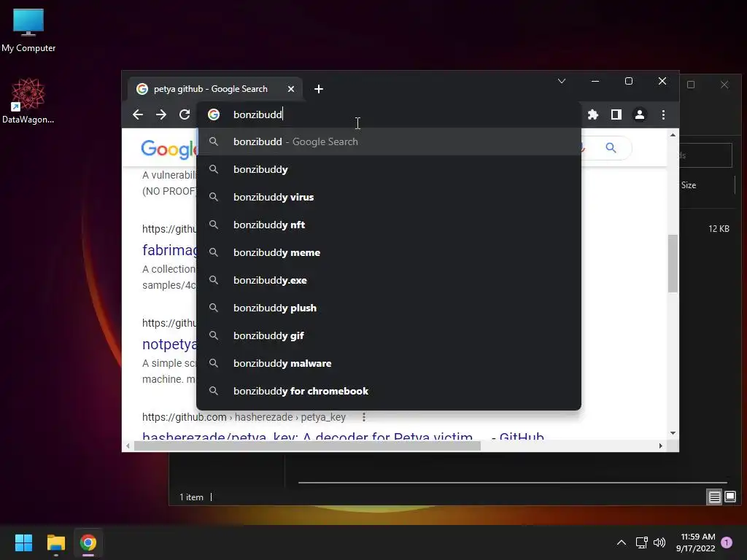
Task: Click inside the address bar text bonzibudd
Action: [x=258, y=114]
